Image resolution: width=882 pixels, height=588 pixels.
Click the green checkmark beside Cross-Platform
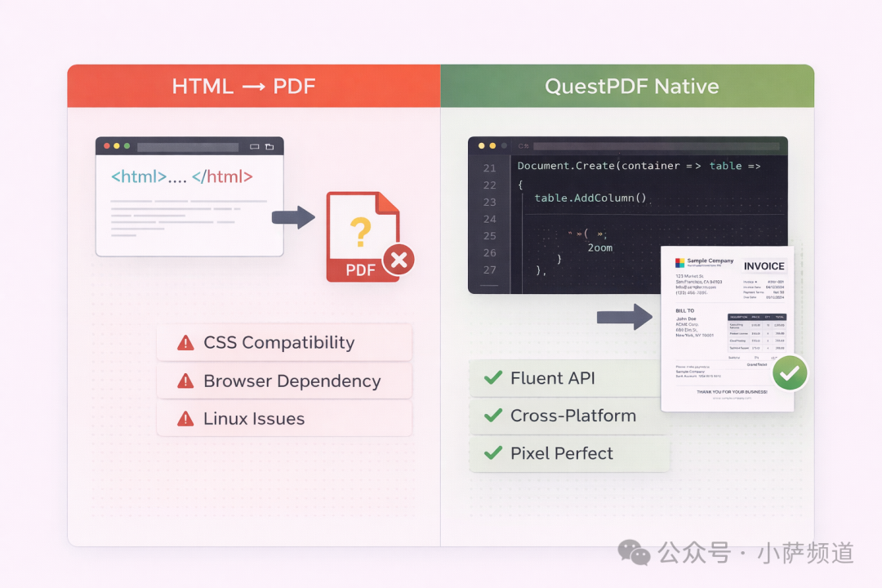point(492,415)
